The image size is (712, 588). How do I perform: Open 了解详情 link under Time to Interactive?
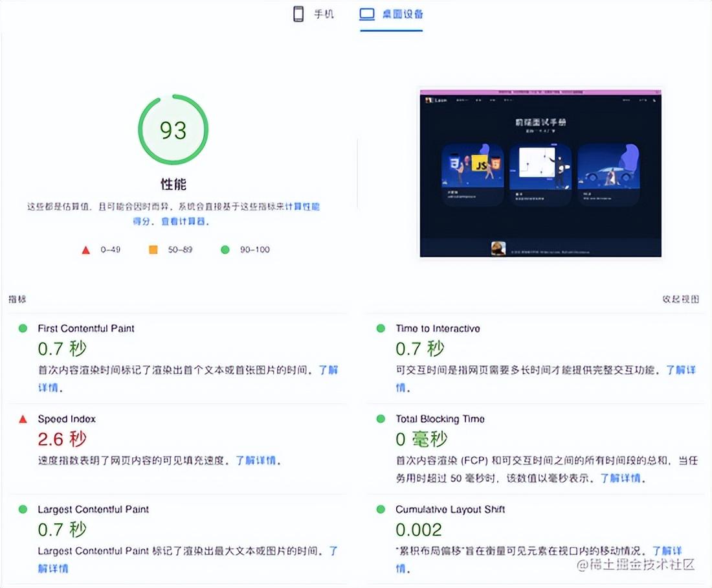pyautogui.click(x=681, y=370)
